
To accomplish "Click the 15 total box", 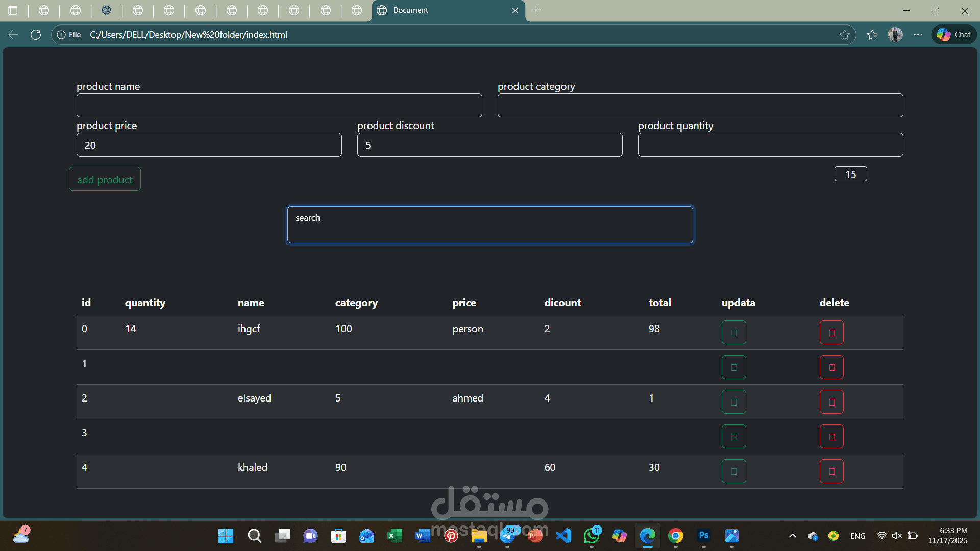I will (x=850, y=174).
